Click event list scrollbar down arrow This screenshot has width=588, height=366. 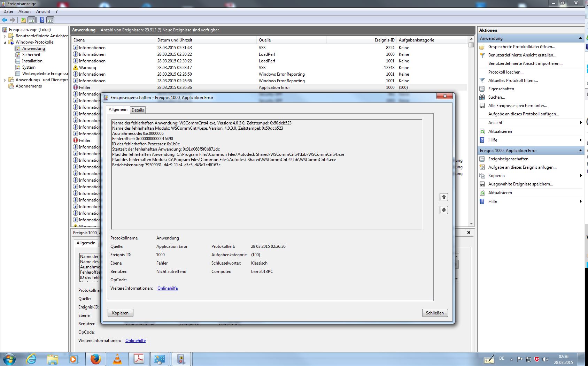click(471, 224)
